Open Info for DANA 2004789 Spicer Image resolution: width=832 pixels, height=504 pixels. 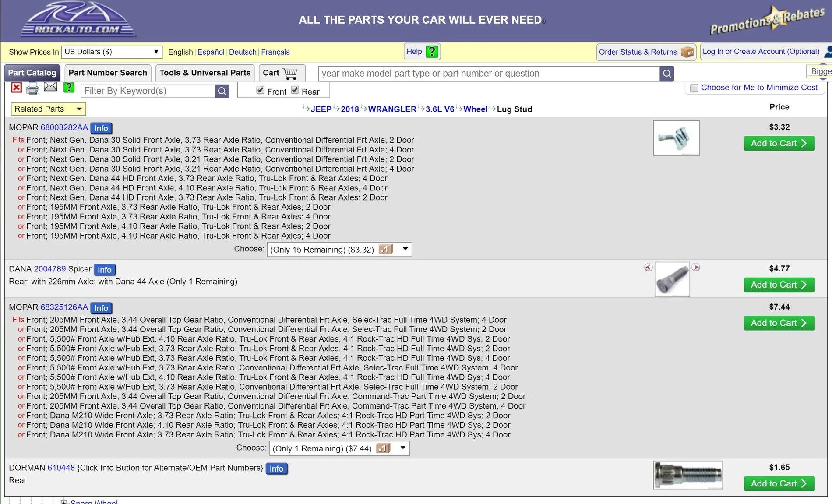(105, 270)
